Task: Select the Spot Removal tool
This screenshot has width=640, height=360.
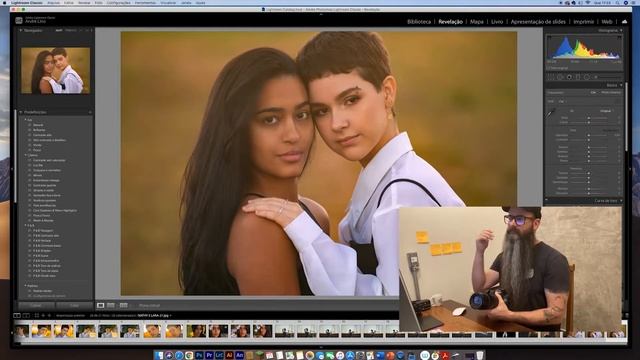Action: [560, 77]
